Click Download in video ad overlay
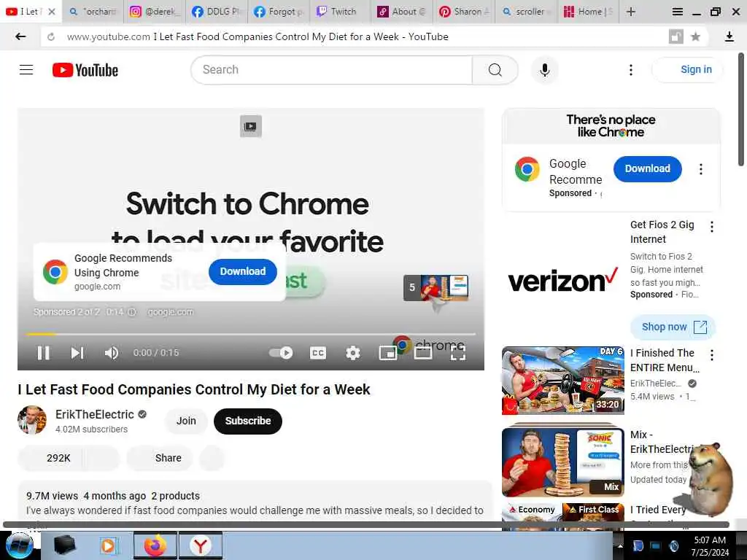Image resolution: width=747 pixels, height=560 pixels. [242, 271]
